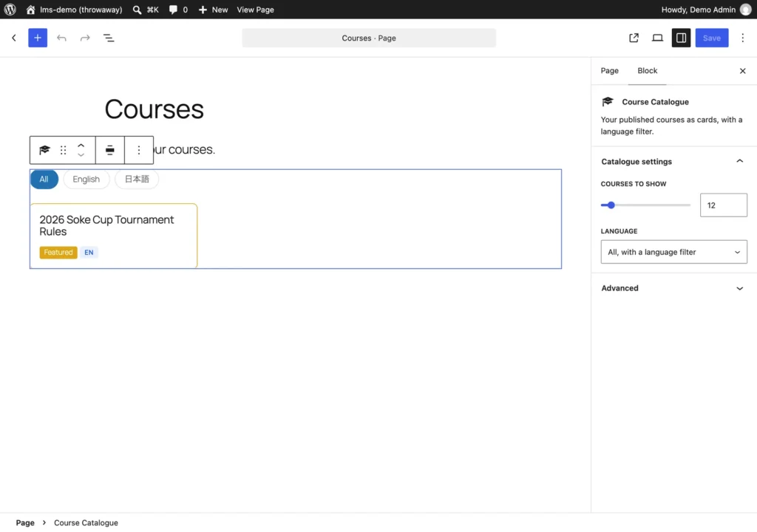Screen dimensions: 757x532
Task: Open the document overview list view
Action: pyautogui.click(x=109, y=38)
